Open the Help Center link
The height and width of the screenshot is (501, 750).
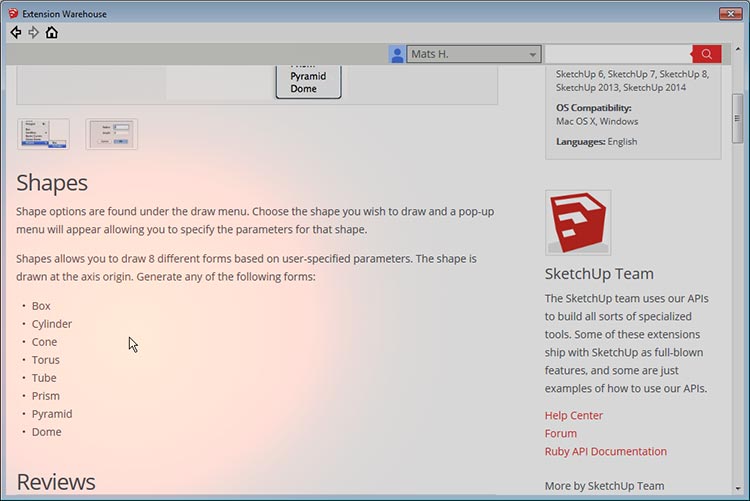click(574, 415)
